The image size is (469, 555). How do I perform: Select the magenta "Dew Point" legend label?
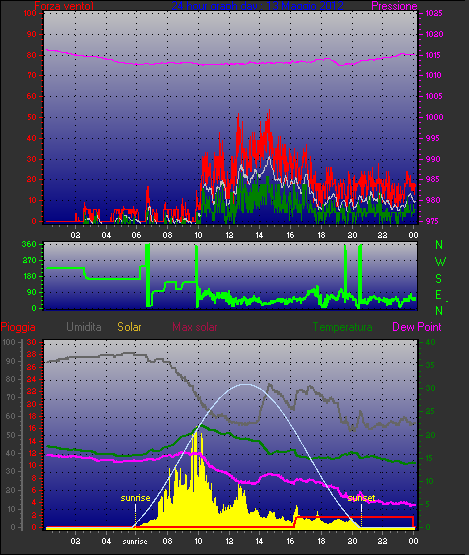[417, 327]
